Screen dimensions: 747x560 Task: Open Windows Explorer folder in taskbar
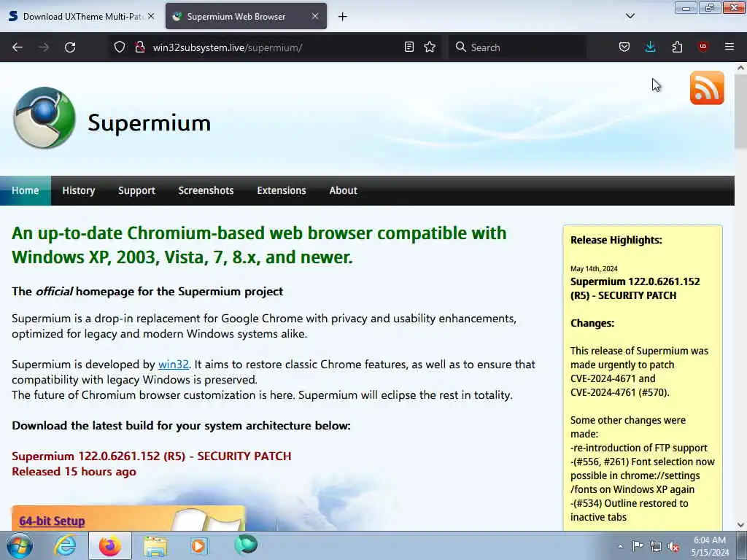(x=155, y=545)
